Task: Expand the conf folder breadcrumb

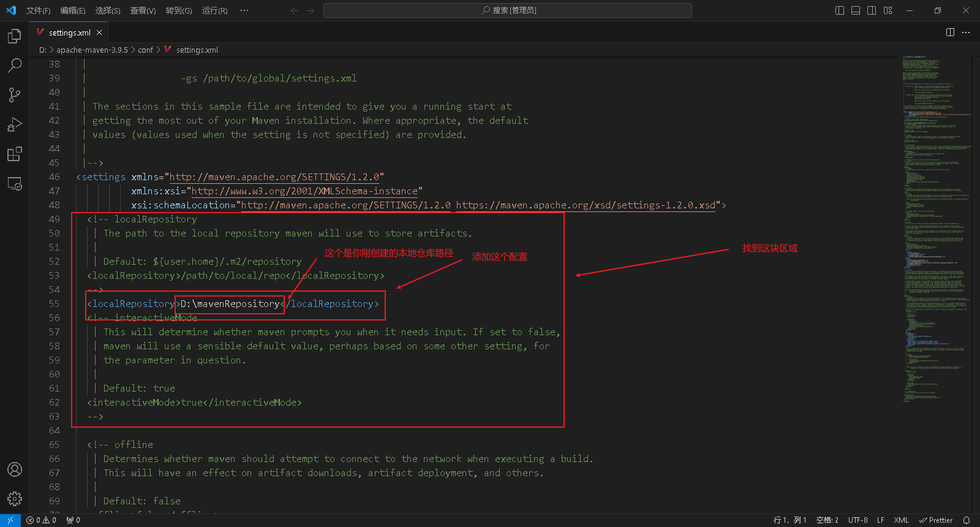Action: [x=145, y=50]
